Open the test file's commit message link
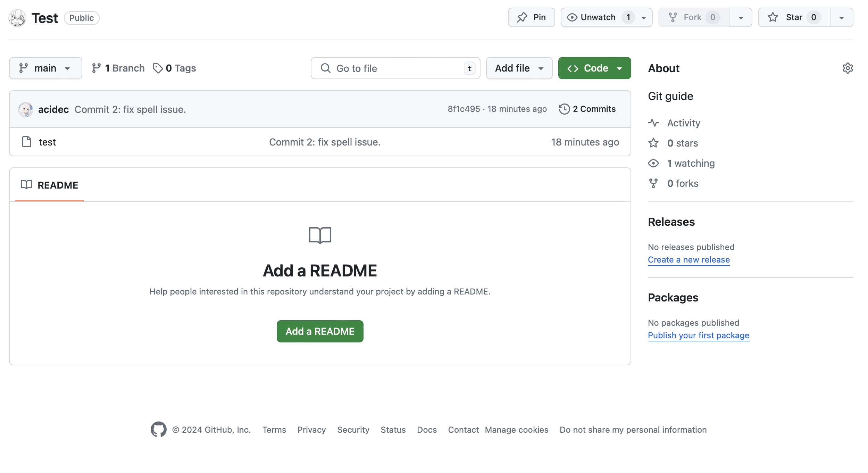Viewport: 868px width, 473px height. click(325, 142)
